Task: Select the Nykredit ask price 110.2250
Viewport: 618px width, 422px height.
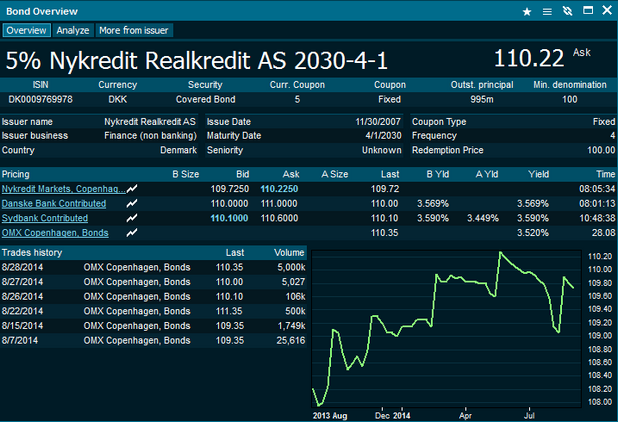Action: [x=279, y=189]
